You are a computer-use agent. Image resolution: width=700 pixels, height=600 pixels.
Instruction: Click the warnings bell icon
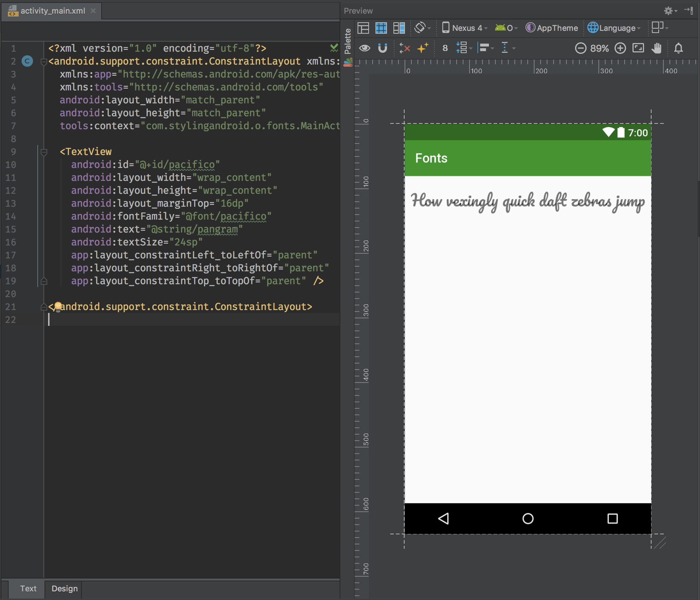[678, 48]
